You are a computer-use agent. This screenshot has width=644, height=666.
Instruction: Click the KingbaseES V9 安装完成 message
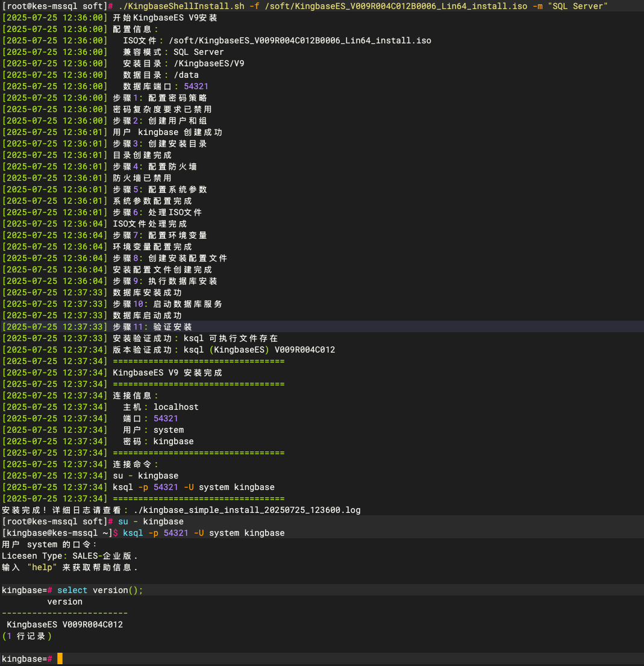point(167,372)
